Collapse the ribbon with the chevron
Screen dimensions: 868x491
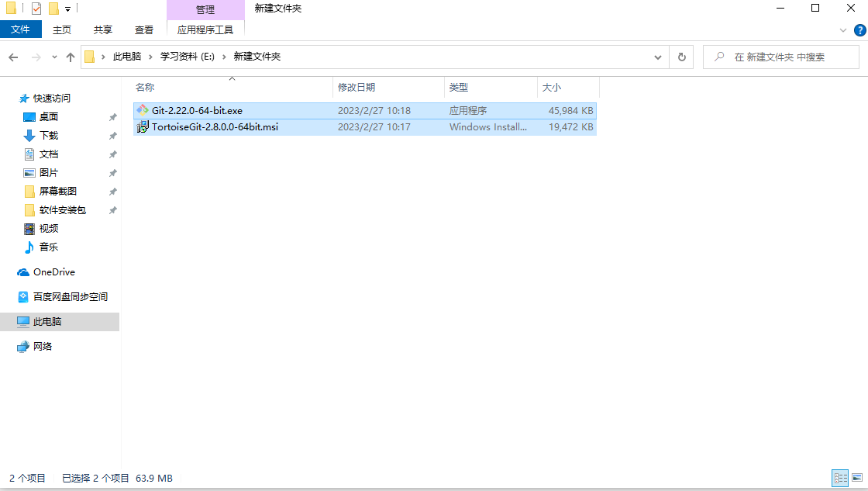[843, 30]
